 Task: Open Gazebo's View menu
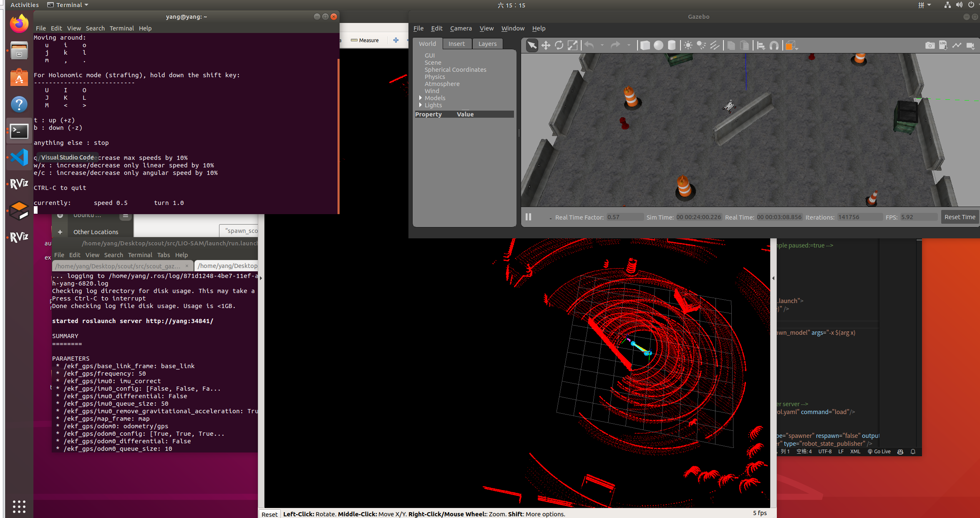point(486,28)
